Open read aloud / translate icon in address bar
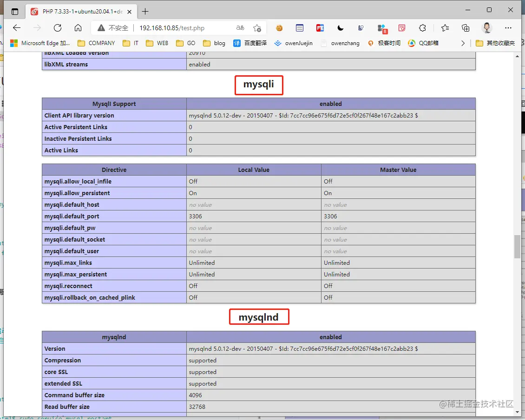The width and height of the screenshot is (525, 420). click(x=240, y=28)
